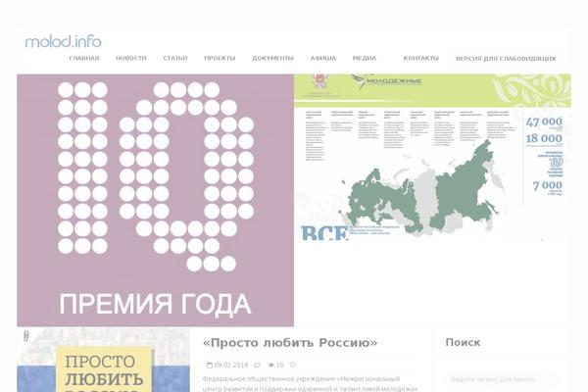Switch to ВЕРСИЯ ДЛЯ СЛАБОВИДЯЩИХ
Image resolution: width=588 pixels, height=392 pixels.
(506, 59)
